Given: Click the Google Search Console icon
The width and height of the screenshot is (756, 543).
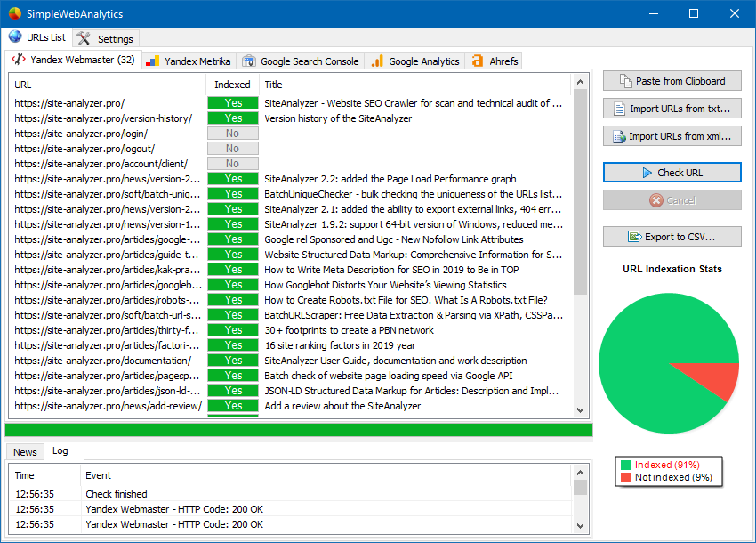Looking at the screenshot, I should point(248,61).
